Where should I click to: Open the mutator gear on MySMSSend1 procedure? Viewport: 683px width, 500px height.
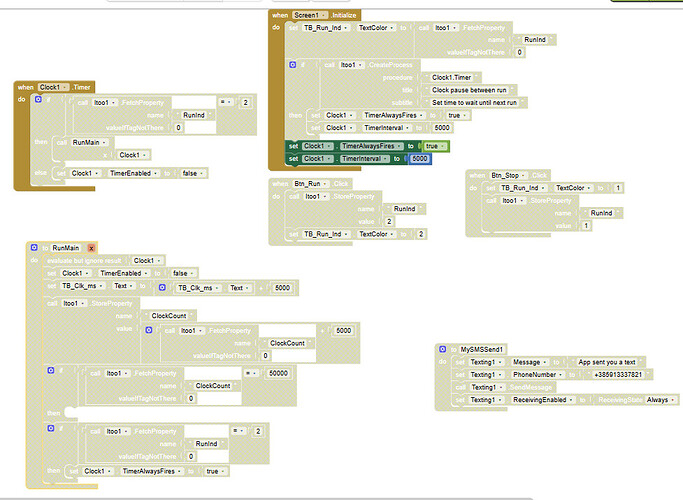coord(444,348)
